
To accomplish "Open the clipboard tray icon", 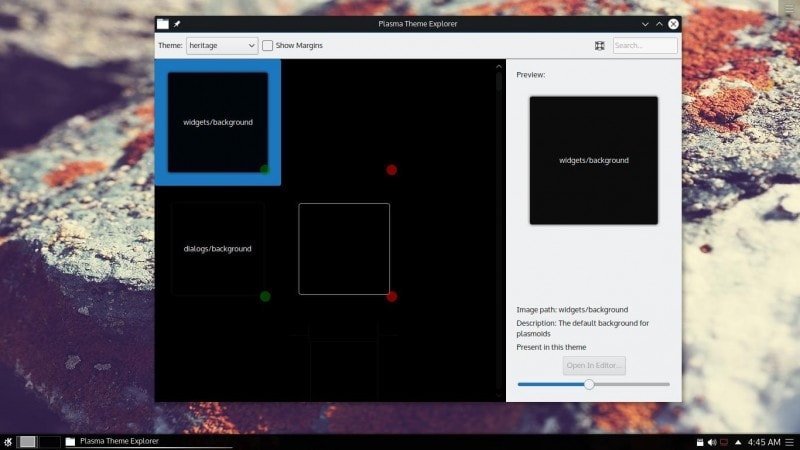I will (x=700, y=442).
